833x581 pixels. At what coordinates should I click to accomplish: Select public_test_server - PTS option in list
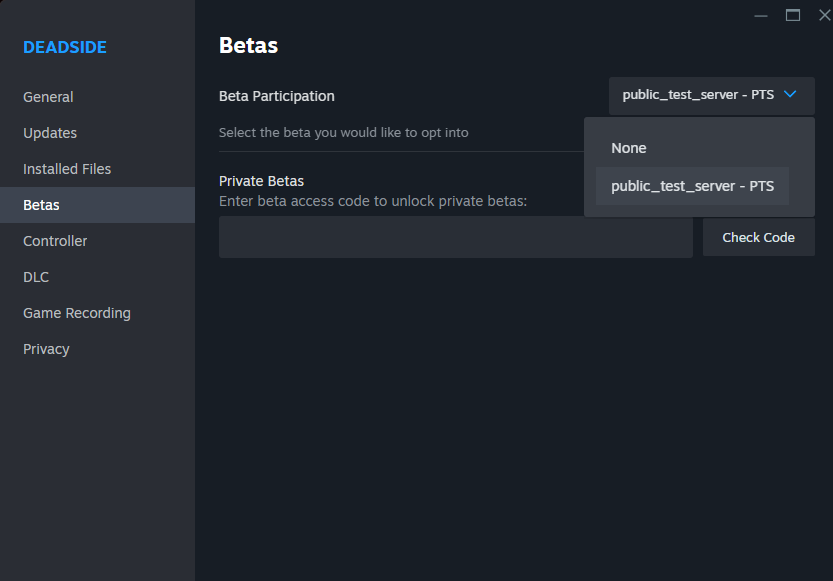coord(692,186)
